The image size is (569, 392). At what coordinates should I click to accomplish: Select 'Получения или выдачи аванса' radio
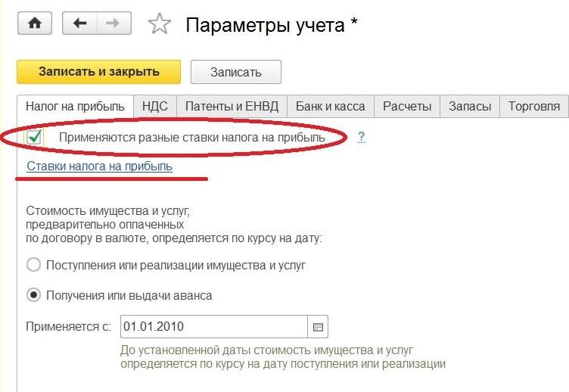pos(33,295)
